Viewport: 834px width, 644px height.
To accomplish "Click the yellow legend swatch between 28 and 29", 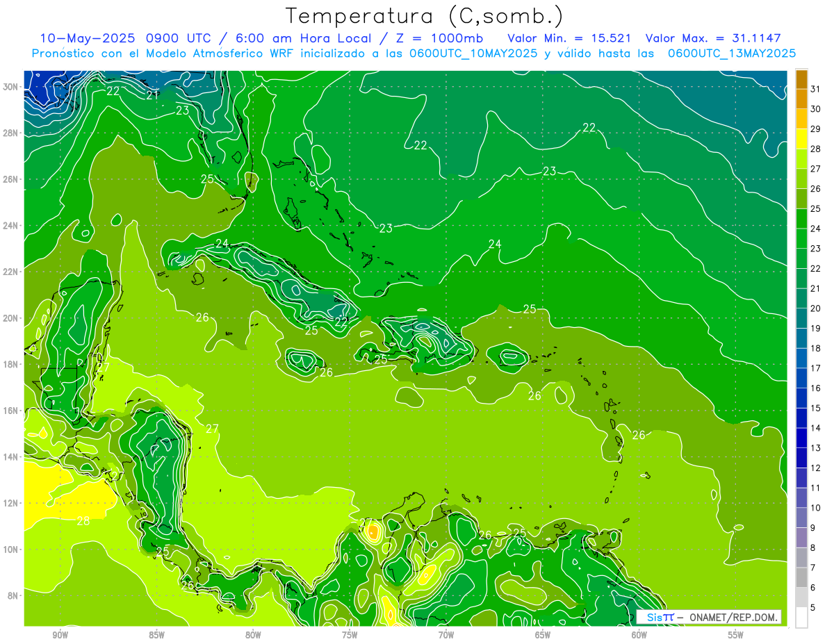I will (801, 139).
